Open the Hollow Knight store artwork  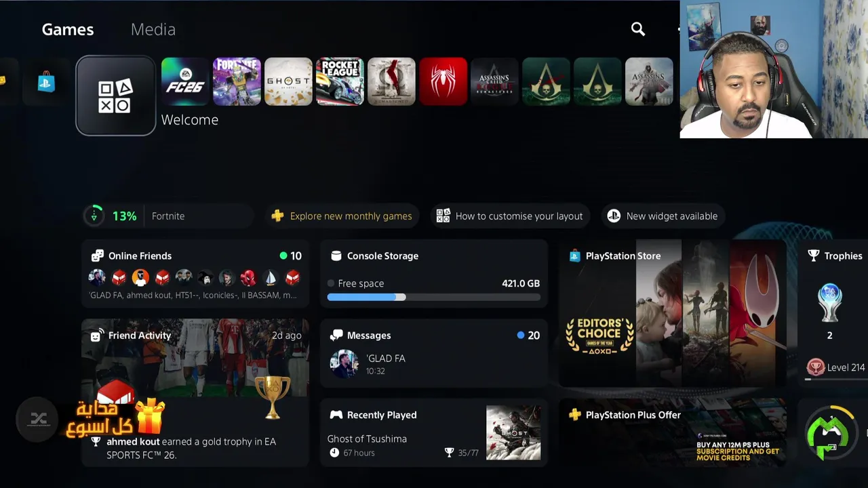point(758,312)
